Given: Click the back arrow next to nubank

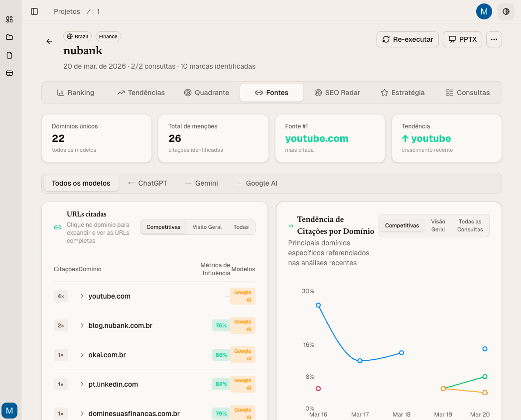Looking at the screenshot, I should click(x=49, y=41).
